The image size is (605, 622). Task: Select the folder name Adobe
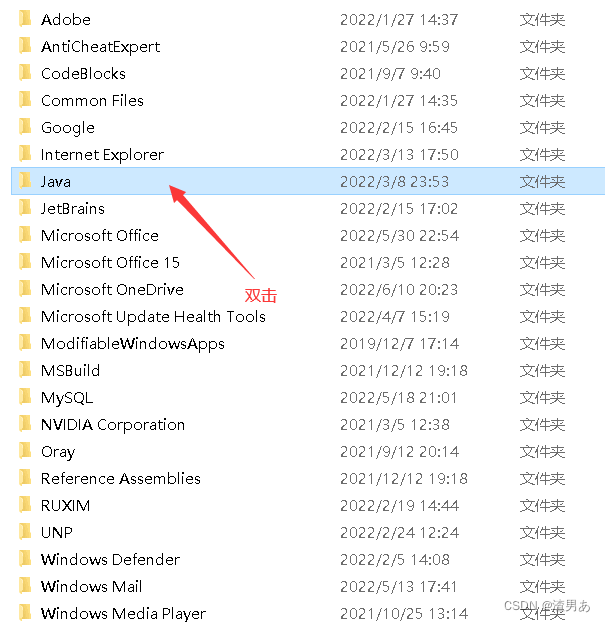[x=66, y=19]
